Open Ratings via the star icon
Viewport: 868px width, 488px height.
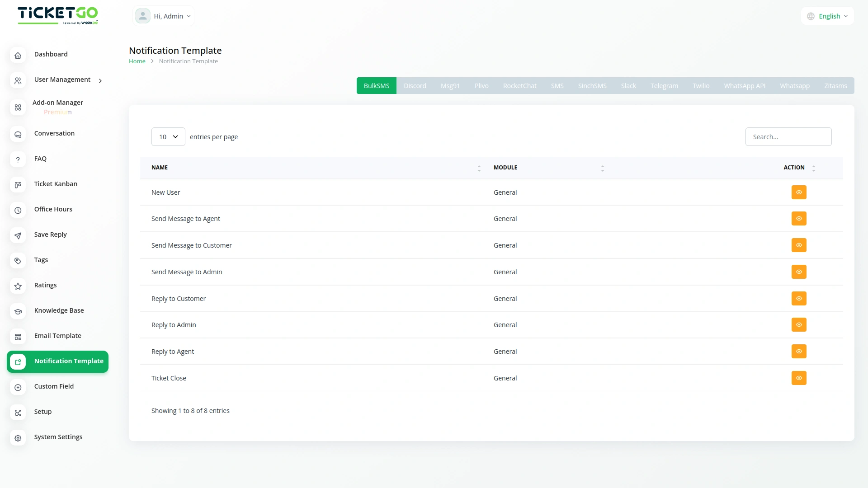[x=18, y=286]
